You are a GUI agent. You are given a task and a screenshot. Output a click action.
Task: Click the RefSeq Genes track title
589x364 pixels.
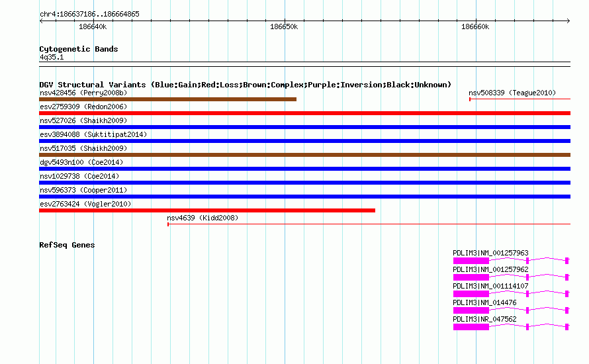coord(67,245)
